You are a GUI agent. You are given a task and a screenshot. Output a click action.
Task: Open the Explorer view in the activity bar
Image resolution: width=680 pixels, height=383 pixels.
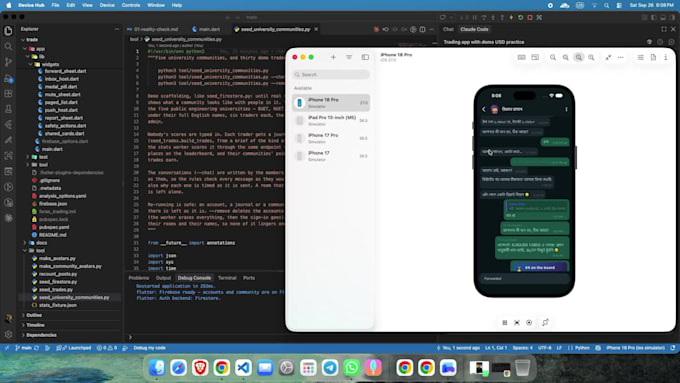tap(8, 31)
